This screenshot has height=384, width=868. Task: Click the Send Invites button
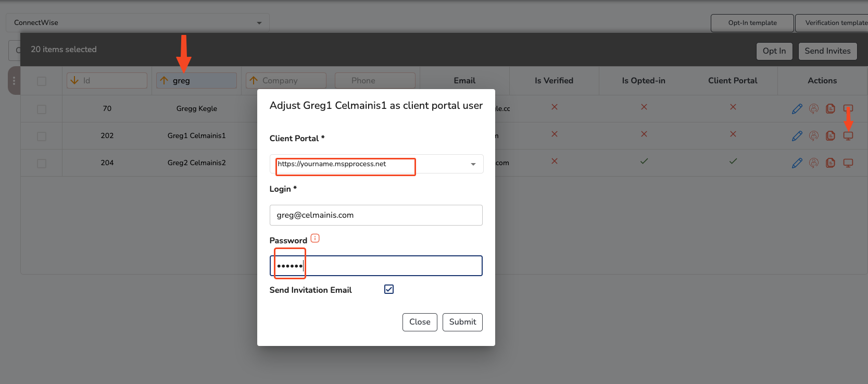click(827, 51)
